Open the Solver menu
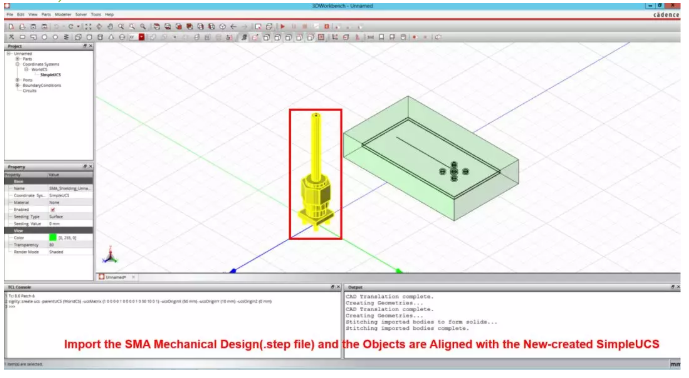 [81, 15]
